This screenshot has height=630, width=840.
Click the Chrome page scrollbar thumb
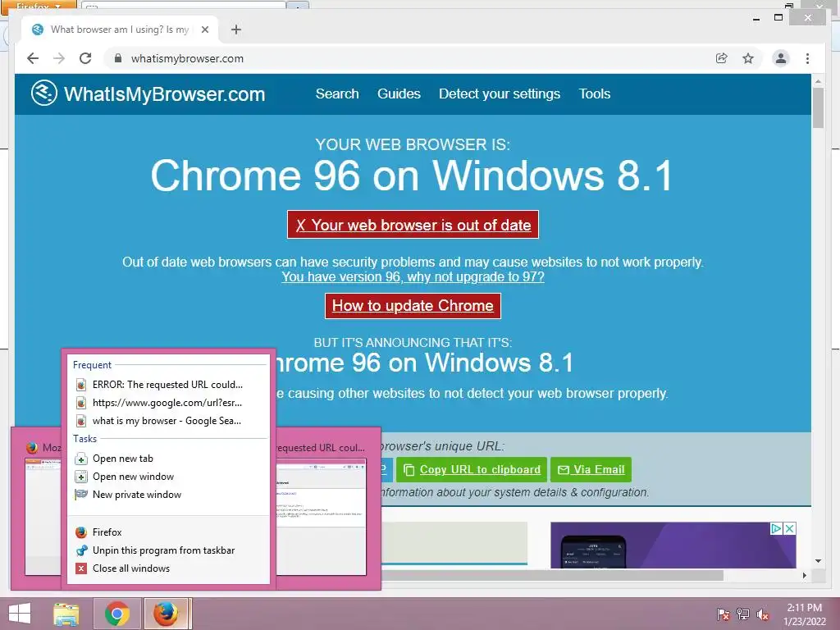(x=818, y=108)
